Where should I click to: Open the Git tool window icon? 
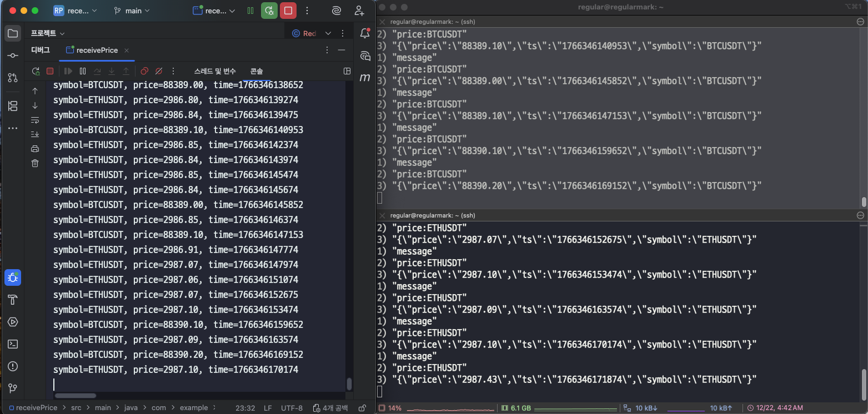13,388
